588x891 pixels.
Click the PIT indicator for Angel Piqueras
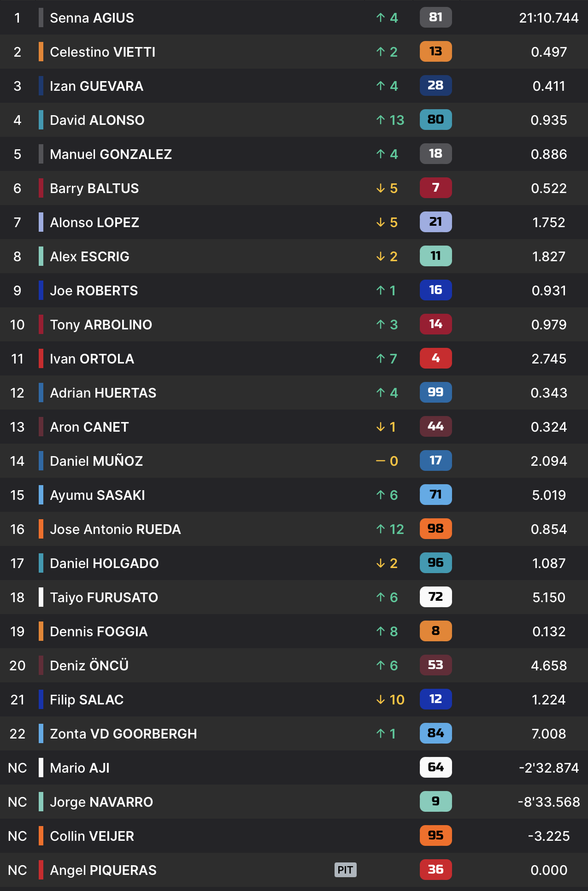click(345, 870)
